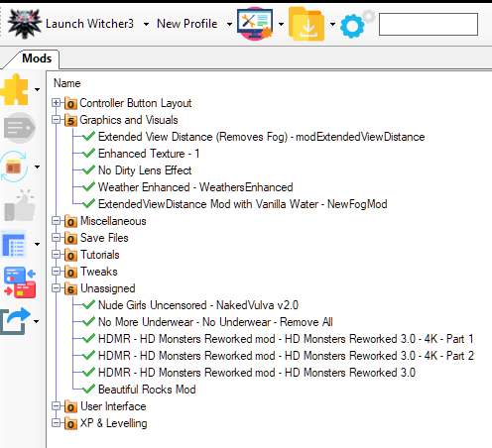The height and width of the screenshot is (448, 492).
Task: Toggle checkmark for Weather Enhanced mod
Action: [x=88, y=187]
